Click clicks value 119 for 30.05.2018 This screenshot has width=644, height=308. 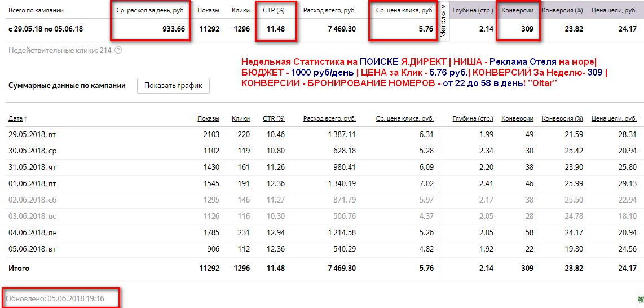(244, 151)
